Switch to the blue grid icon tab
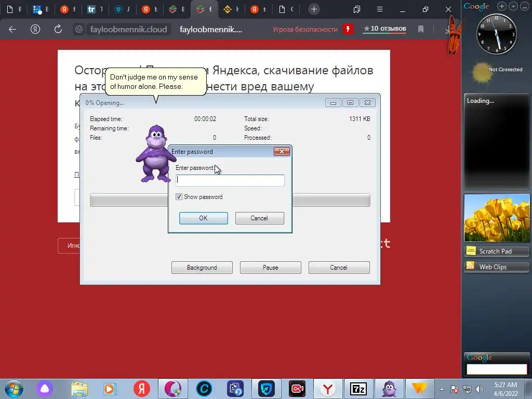Image resolution: width=532 pixels, height=399 pixels. coord(41,9)
